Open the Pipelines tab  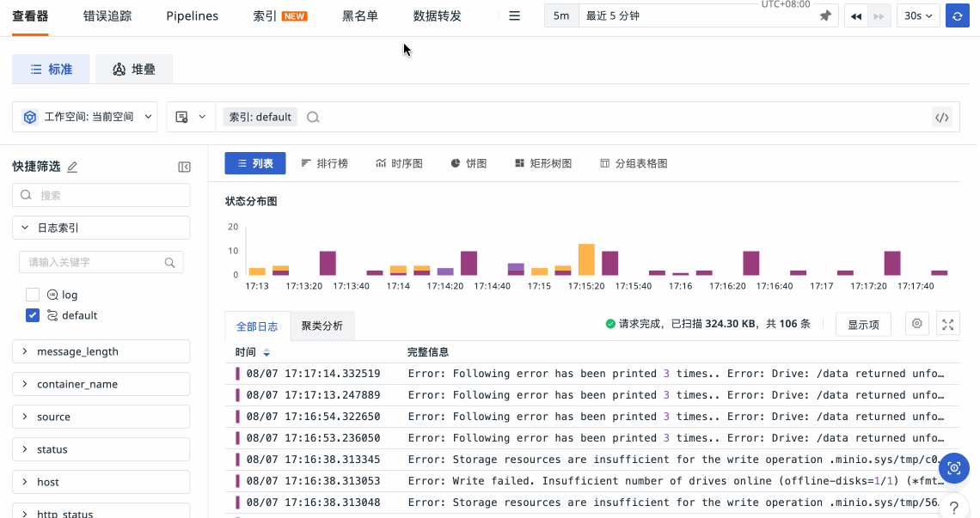(x=192, y=15)
